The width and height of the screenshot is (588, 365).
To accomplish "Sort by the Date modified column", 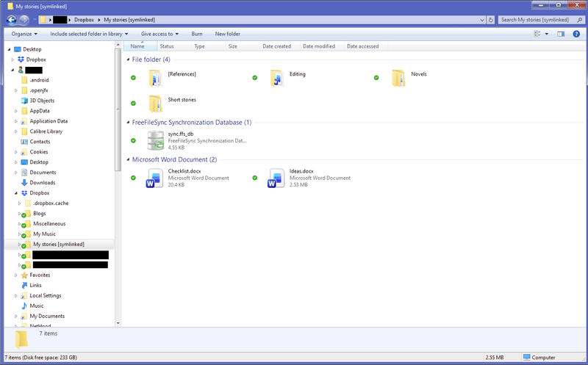I will point(319,46).
